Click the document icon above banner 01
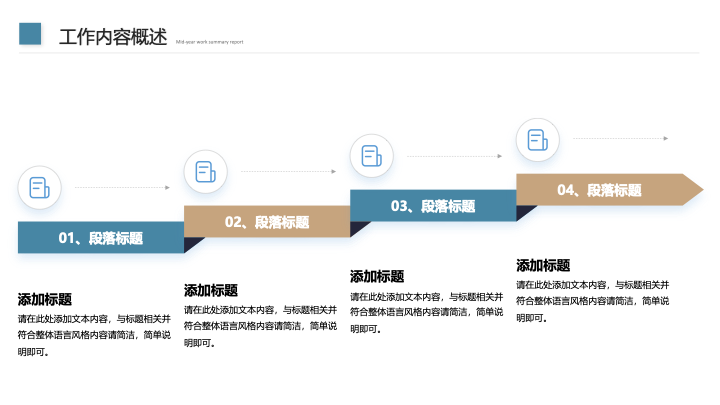This screenshot has width=720, height=405. (x=40, y=187)
